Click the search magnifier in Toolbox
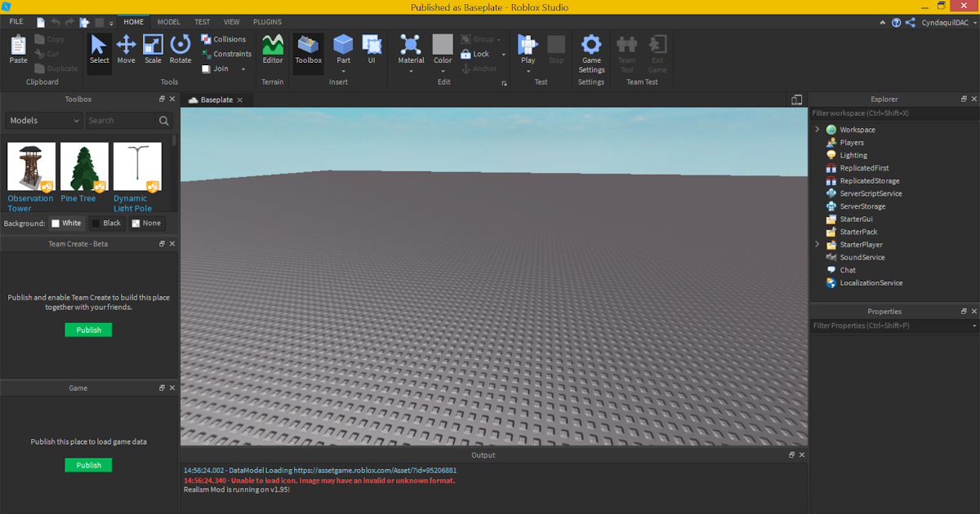 (x=164, y=121)
